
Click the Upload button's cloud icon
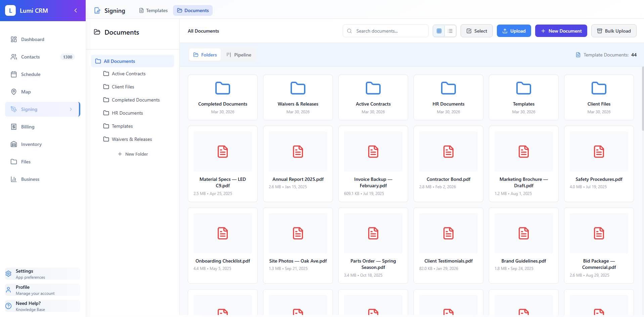click(504, 31)
